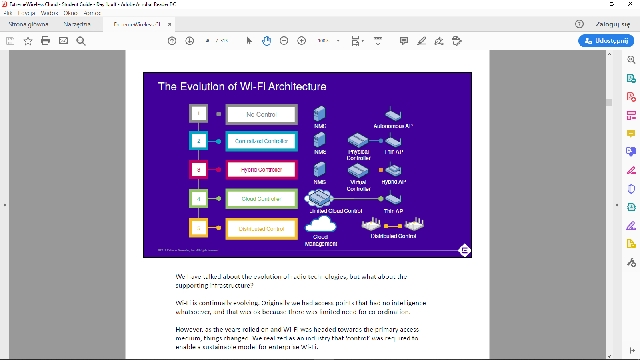This screenshot has height=360, width=640.
Task: Click Zaloguj się sign-in link
Action: point(613,24)
